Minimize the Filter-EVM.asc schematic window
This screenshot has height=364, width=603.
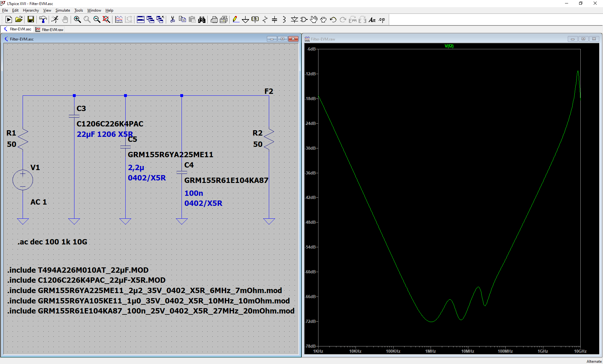tap(272, 39)
